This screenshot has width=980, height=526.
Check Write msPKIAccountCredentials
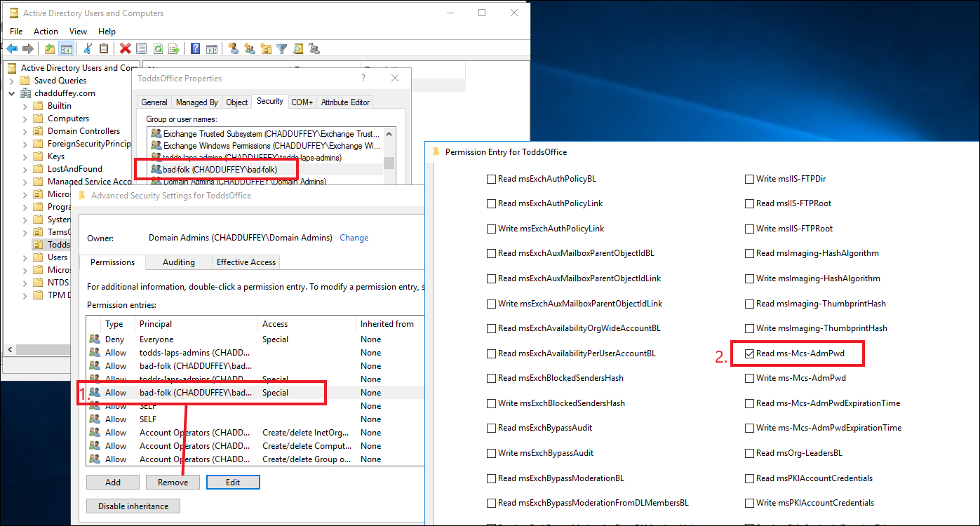[x=749, y=503]
